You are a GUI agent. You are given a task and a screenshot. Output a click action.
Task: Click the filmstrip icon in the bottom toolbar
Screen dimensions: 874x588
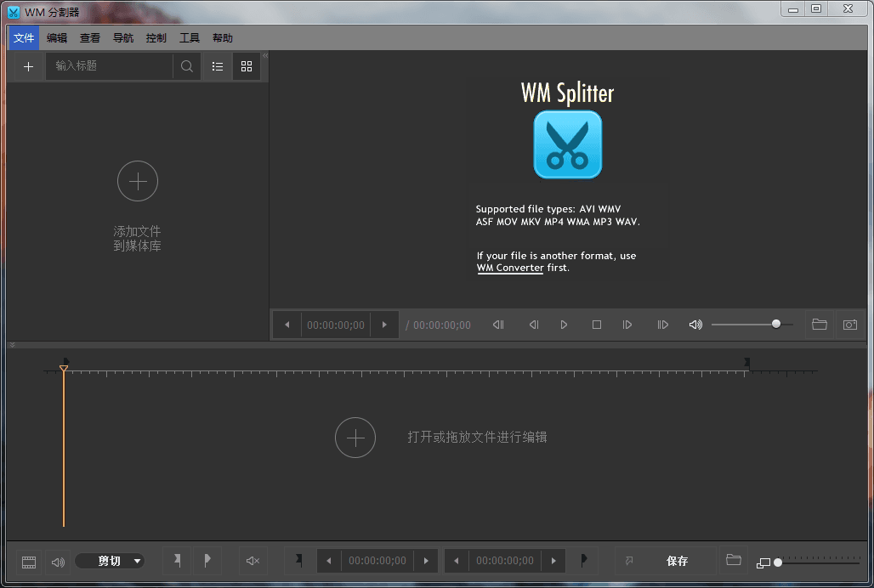pyautogui.click(x=29, y=562)
